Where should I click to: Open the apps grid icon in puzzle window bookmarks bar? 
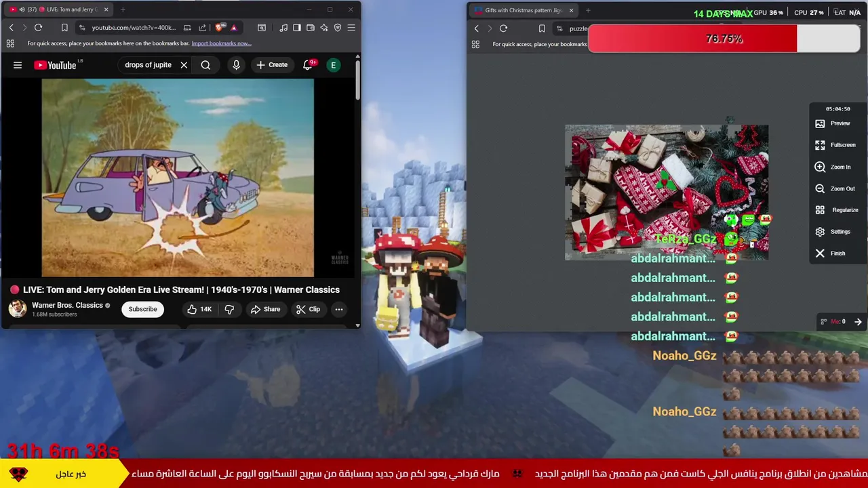click(x=475, y=44)
